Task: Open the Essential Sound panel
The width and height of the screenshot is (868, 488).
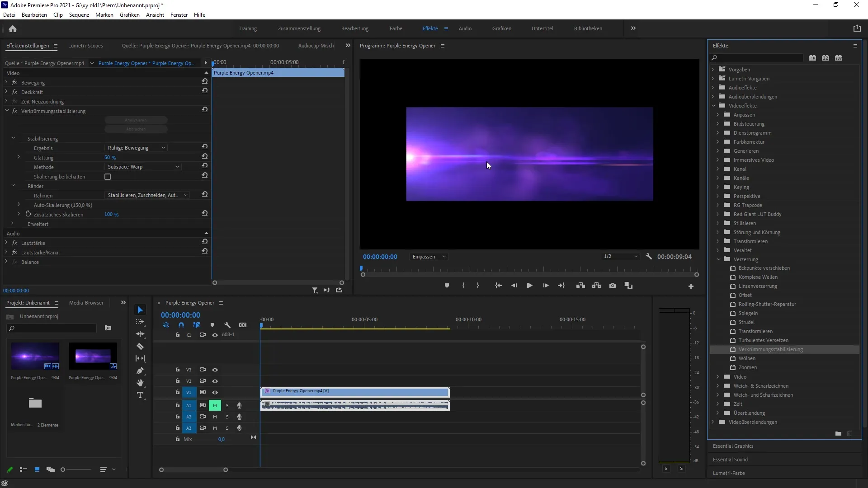Action: pos(730,460)
